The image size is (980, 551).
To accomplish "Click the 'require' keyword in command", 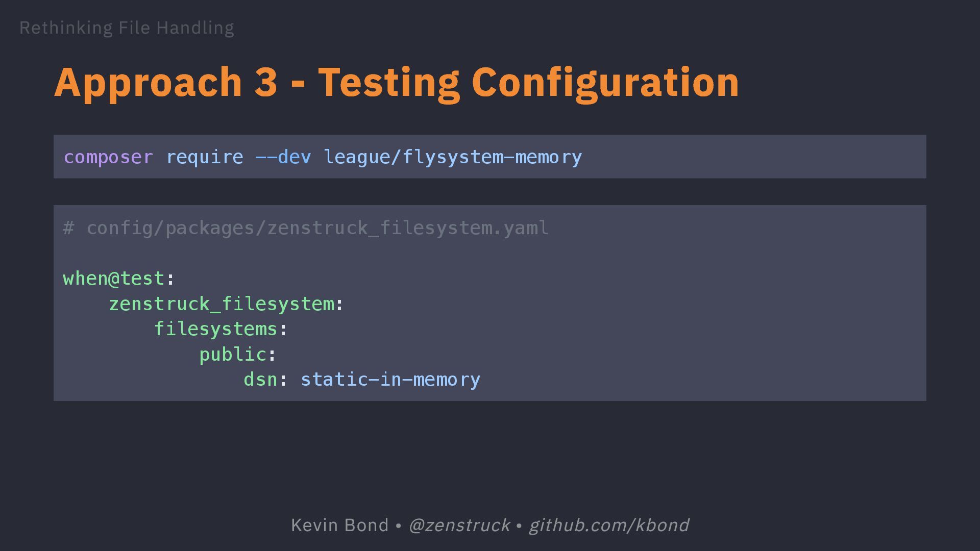I will [205, 157].
